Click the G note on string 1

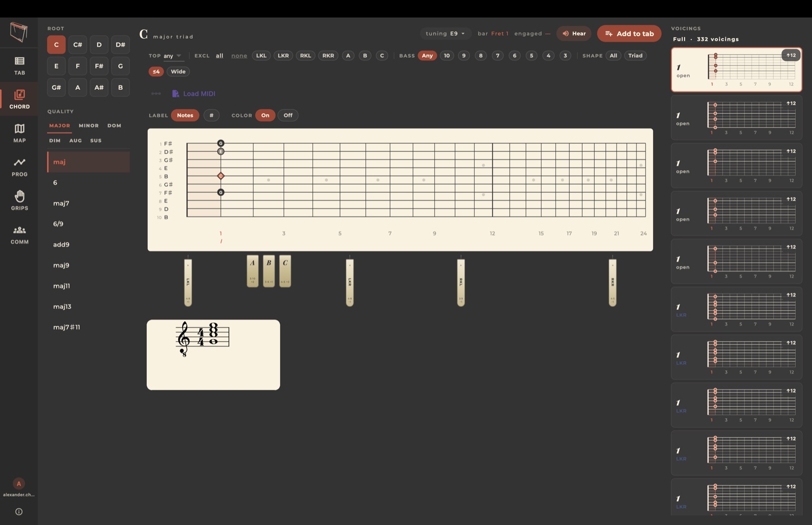click(221, 143)
